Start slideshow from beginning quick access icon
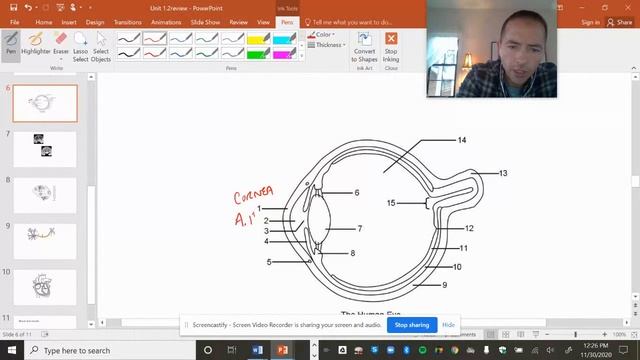This screenshot has height=360, width=640. (60, 7)
